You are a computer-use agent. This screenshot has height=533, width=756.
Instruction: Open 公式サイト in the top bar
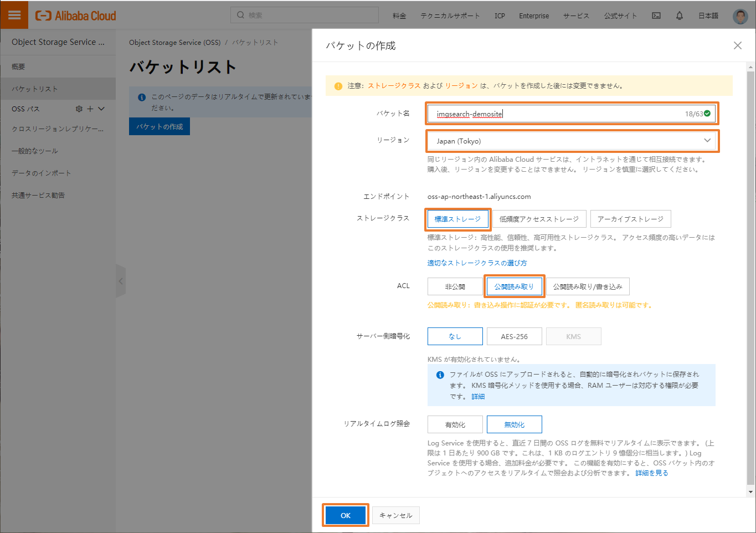coord(621,16)
